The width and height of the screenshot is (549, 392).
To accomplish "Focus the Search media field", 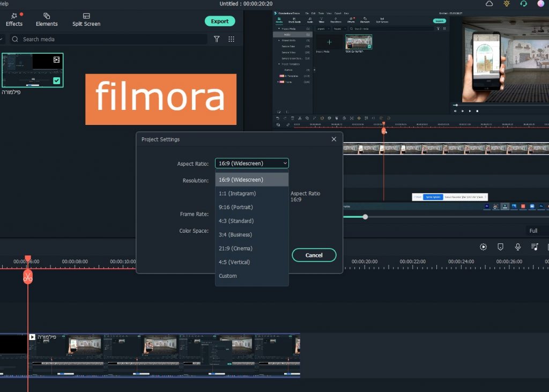I will click(x=108, y=39).
